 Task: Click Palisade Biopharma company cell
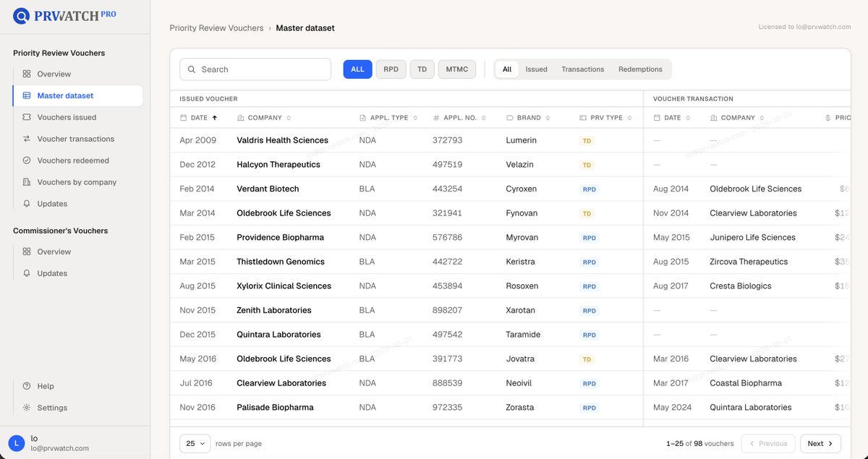tap(275, 408)
